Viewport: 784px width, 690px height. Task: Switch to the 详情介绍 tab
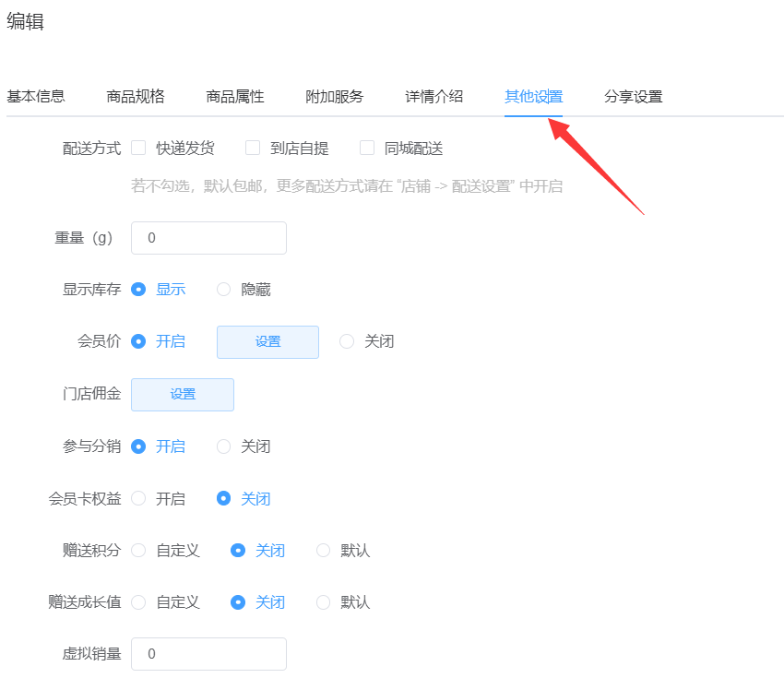click(x=434, y=96)
